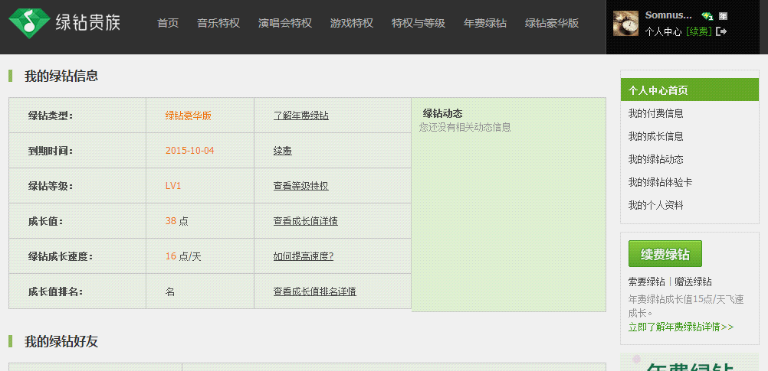The width and height of the screenshot is (768, 371).
Task: Open the 查看成长值排名详情 link
Action: pyautogui.click(x=314, y=292)
